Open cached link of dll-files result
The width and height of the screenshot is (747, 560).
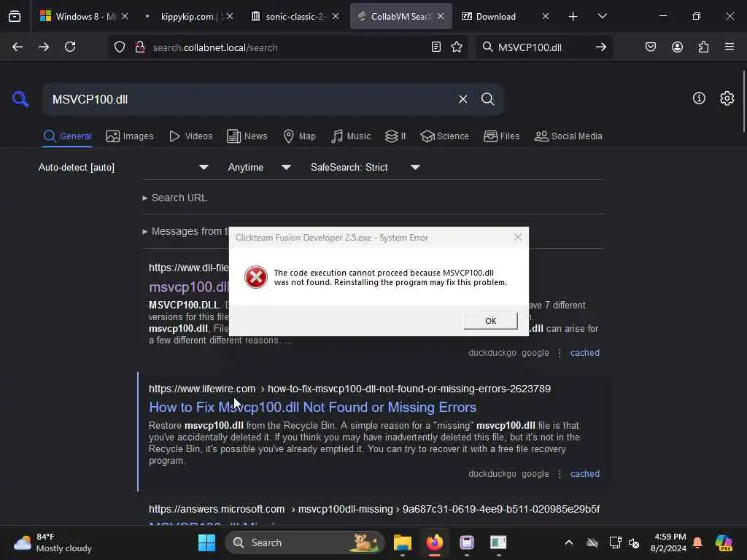point(585,353)
